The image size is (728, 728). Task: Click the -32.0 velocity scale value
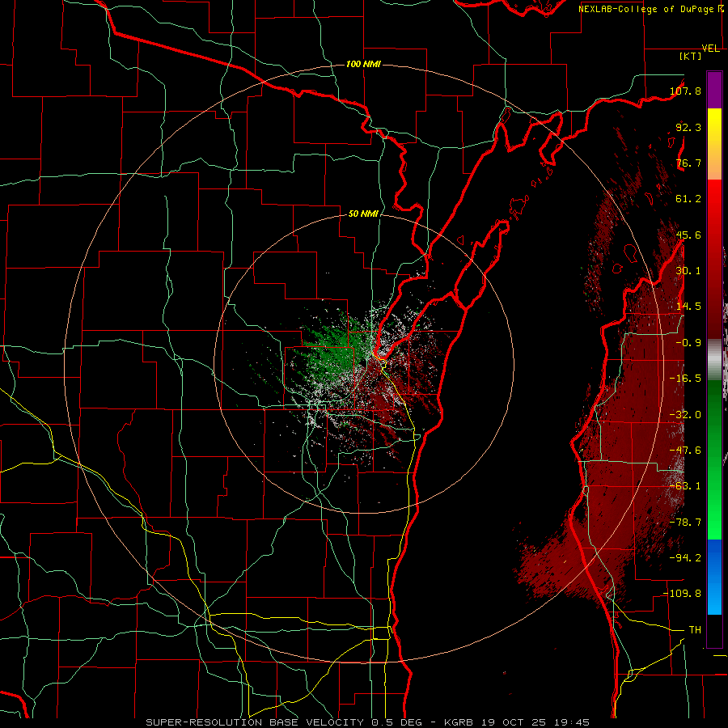point(685,415)
